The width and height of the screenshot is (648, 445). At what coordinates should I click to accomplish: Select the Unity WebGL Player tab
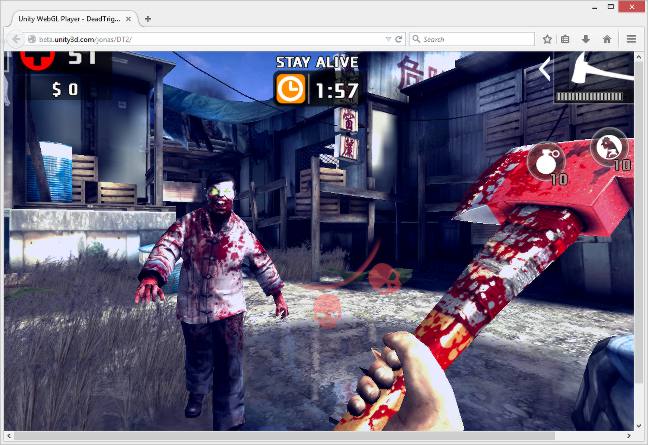[x=74, y=19]
